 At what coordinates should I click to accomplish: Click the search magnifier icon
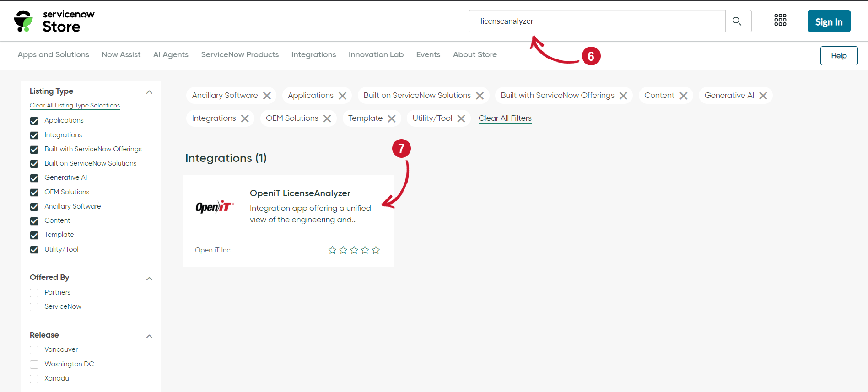tap(737, 21)
